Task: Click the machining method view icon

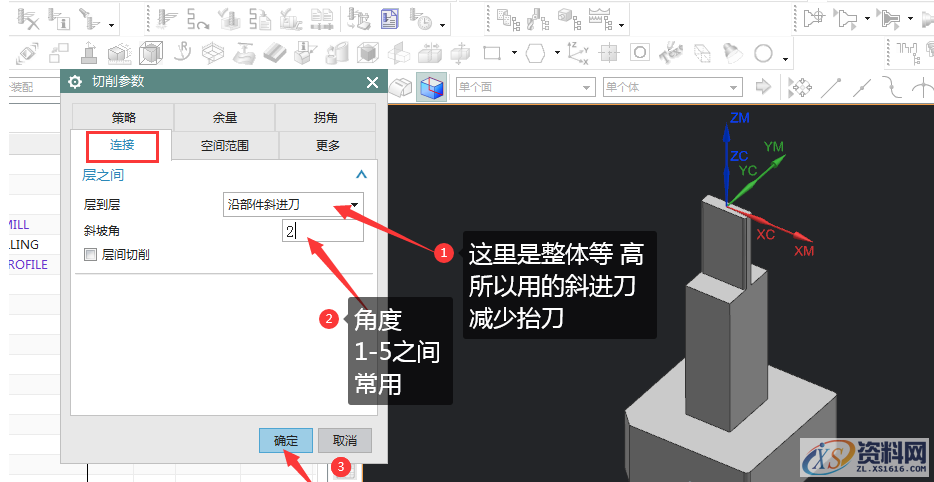Action: click(x=600, y=18)
